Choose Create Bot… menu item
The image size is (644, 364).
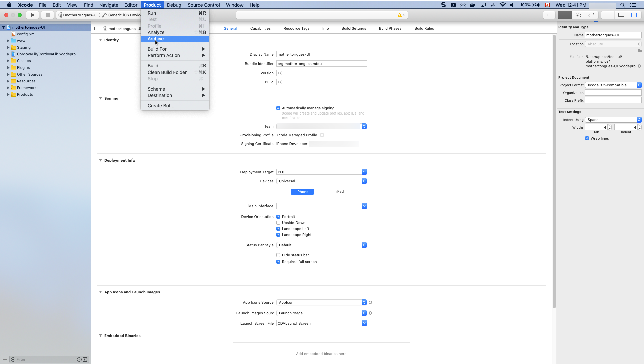[x=175, y=106]
